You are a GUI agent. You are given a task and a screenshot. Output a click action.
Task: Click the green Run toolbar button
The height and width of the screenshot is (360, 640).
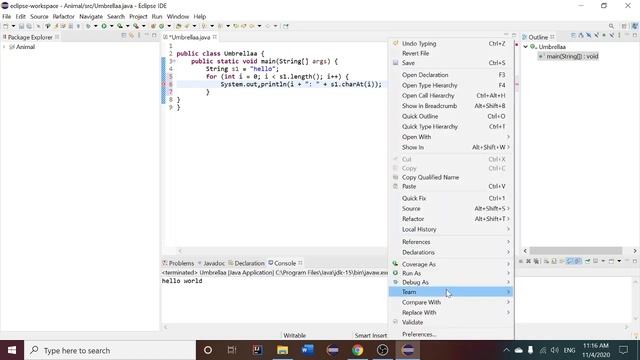coord(104,26)
